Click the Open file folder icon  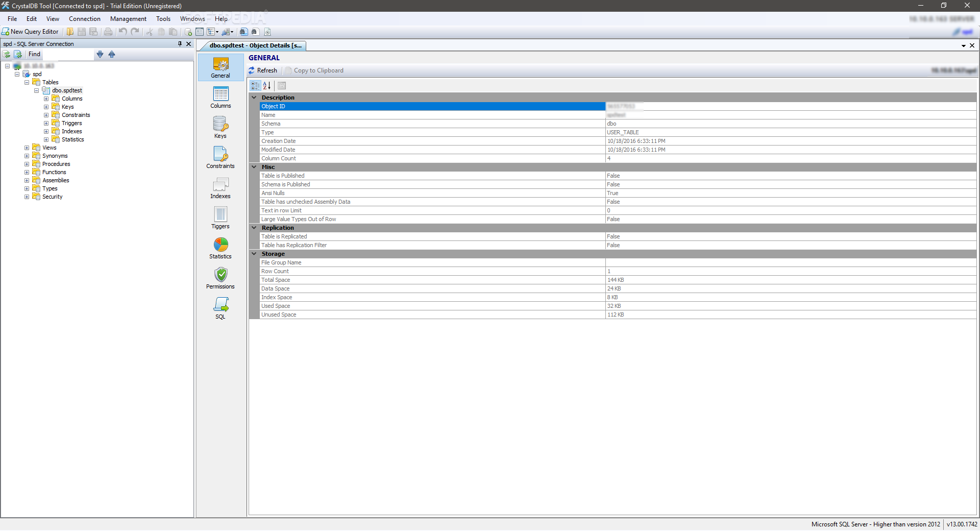[x=70, y=32]
